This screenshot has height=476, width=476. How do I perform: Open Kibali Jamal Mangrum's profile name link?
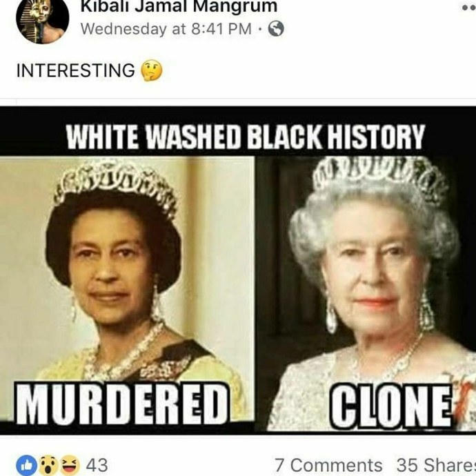tap(179, 6)
